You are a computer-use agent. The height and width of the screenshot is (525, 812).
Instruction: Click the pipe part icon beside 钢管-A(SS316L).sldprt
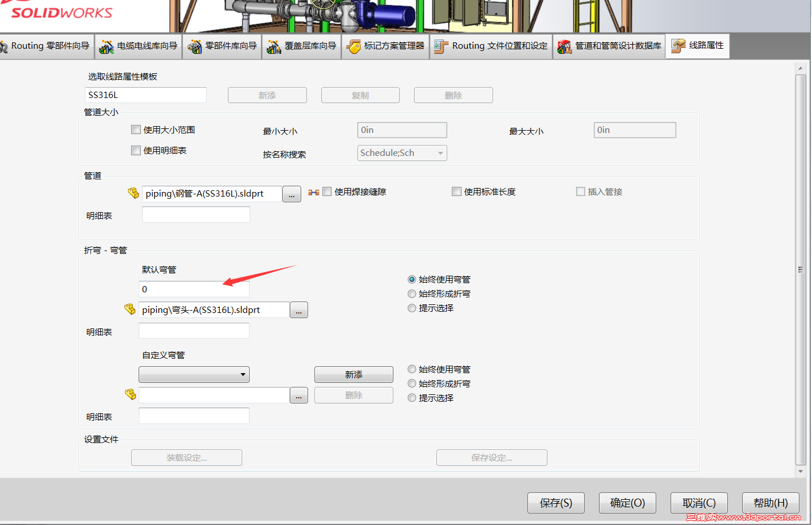(x=133, y=193)
